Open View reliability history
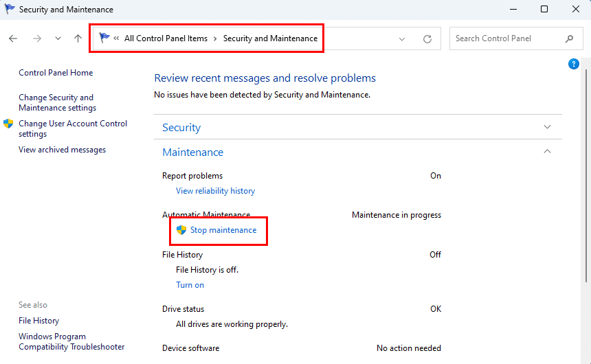The width and height of the screenshot is (591, 364). 215,191
